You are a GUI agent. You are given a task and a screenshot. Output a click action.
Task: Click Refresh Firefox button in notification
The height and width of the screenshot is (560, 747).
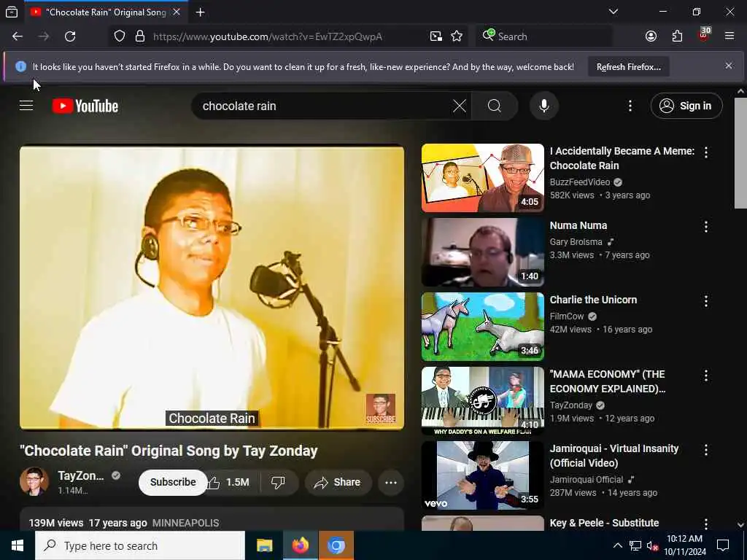(x=628, y=67)
